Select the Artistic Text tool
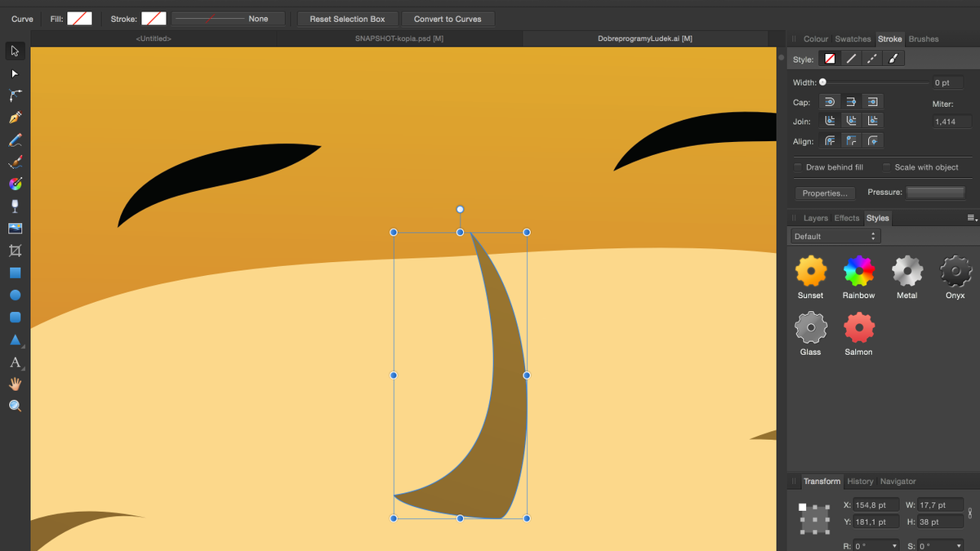 (15, 362)
